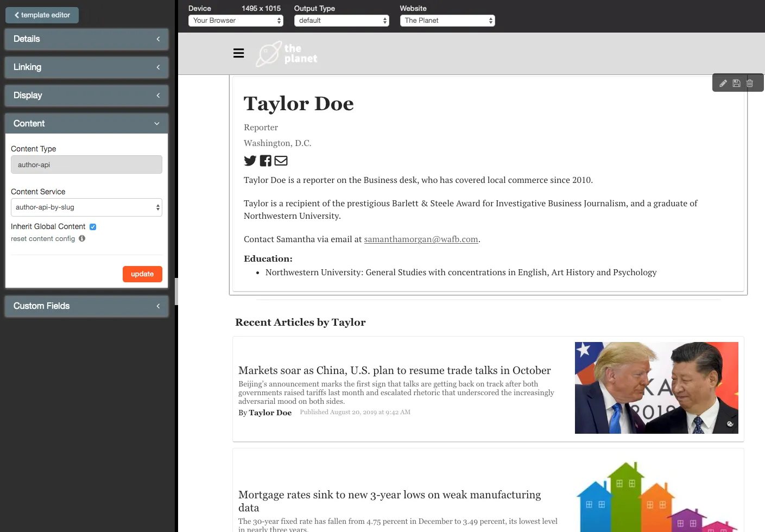
Task: Click the pencil edit icon
Action: coord(723,84)
